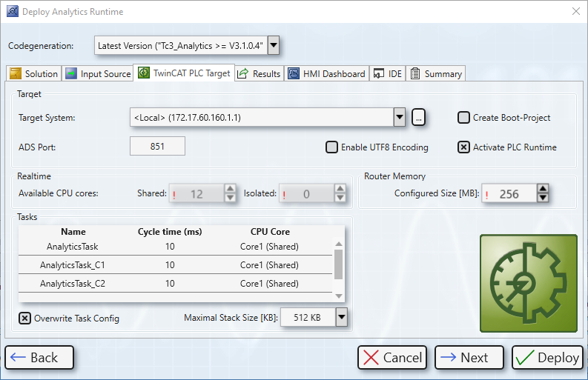
Task: Switch to the Input Source tab
Action: 99,73
